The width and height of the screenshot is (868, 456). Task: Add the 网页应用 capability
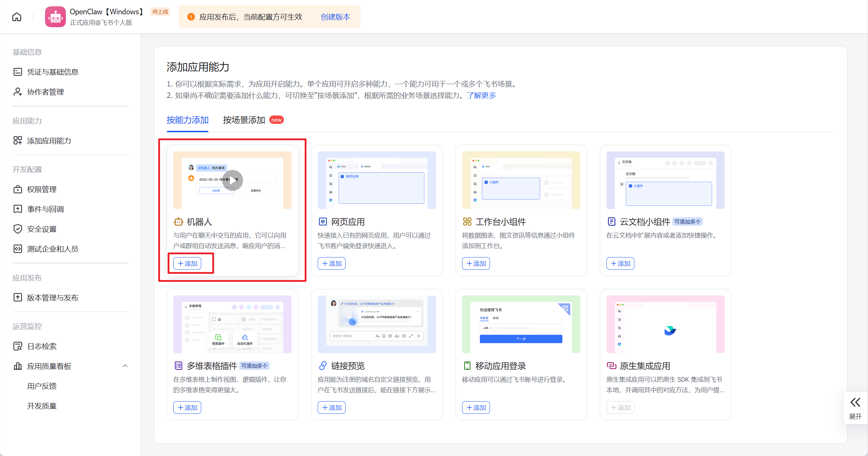[x=332, y=263]
